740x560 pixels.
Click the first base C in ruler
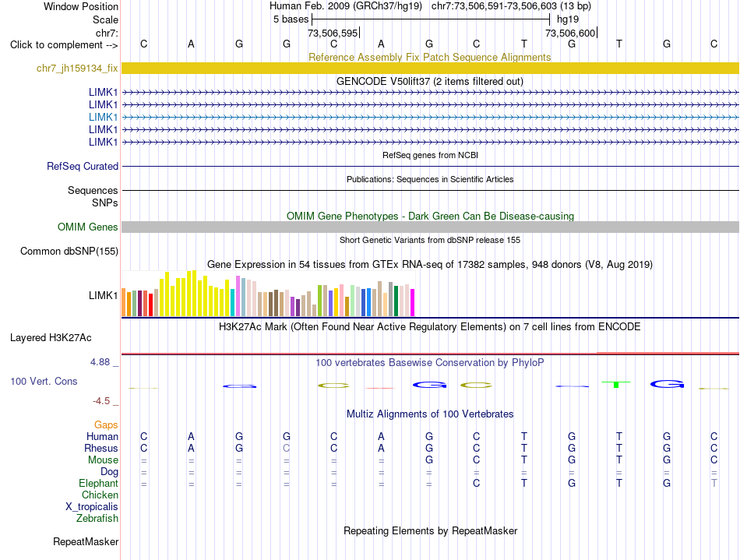tap(144, 44)
